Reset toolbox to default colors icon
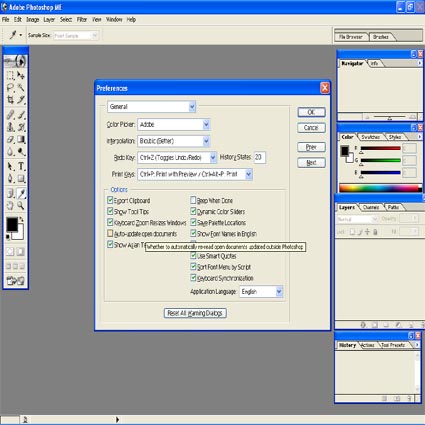Viewport: 425px width, 425px height. point(8,237)
